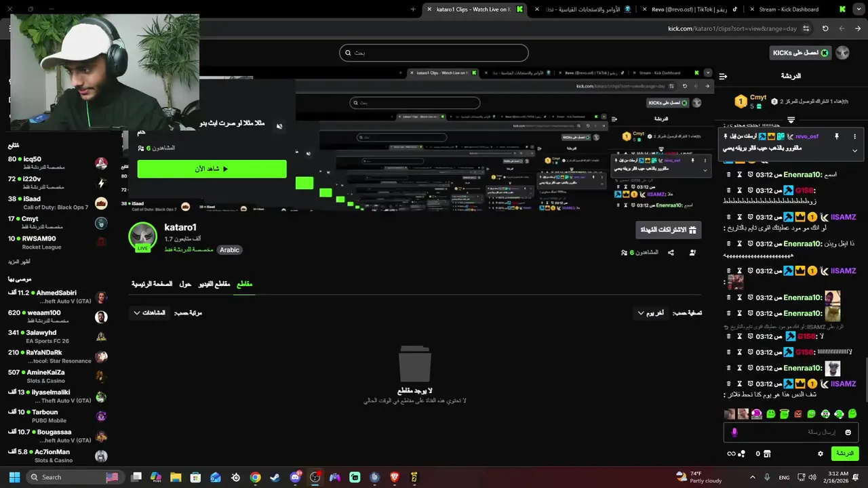Switch to the 'مقاطع الفيديو' videos tab
This screenshot has height=488, width=868.
coord(214,284)
